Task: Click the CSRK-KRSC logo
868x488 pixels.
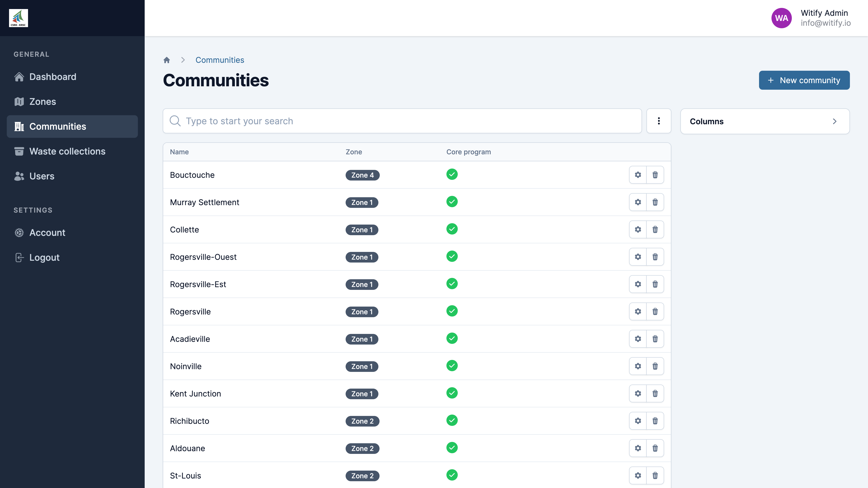Action: click(x=19, y=18)
